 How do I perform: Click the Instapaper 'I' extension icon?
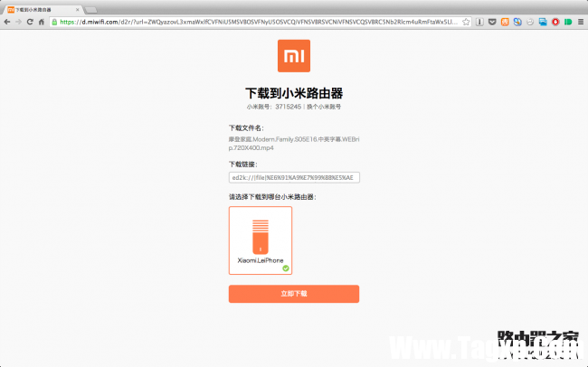tap(479, 22)
